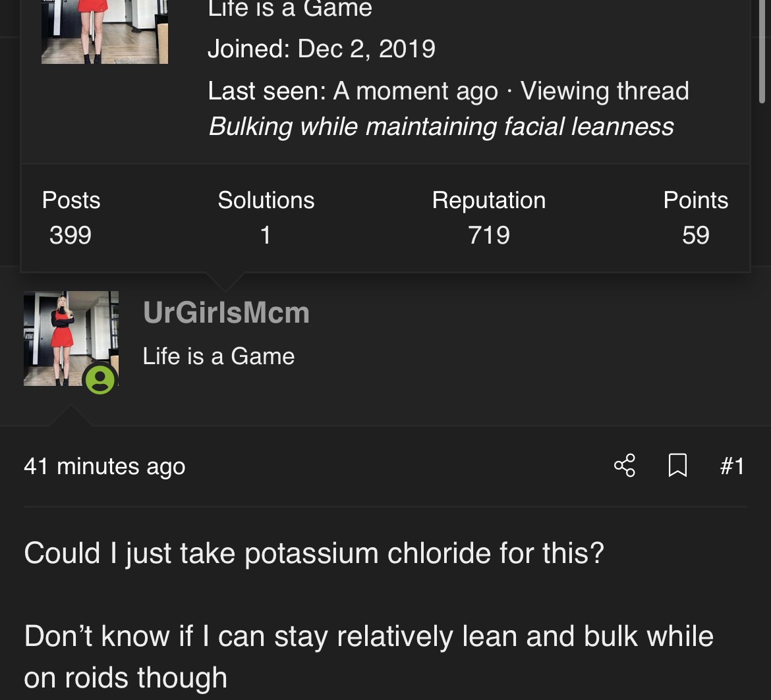Click the popup's vertical scrollbar
The width and height of the screenshot is (771, 700).
[x=762, y=53]
